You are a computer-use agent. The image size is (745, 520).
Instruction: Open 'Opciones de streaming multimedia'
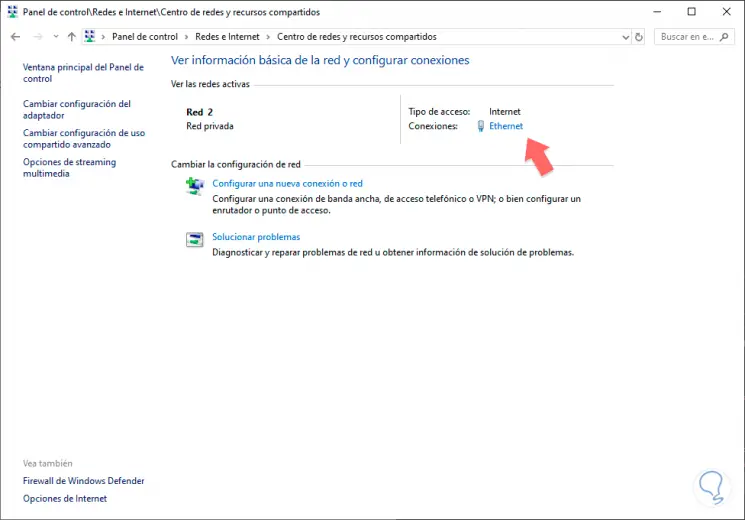69,167
